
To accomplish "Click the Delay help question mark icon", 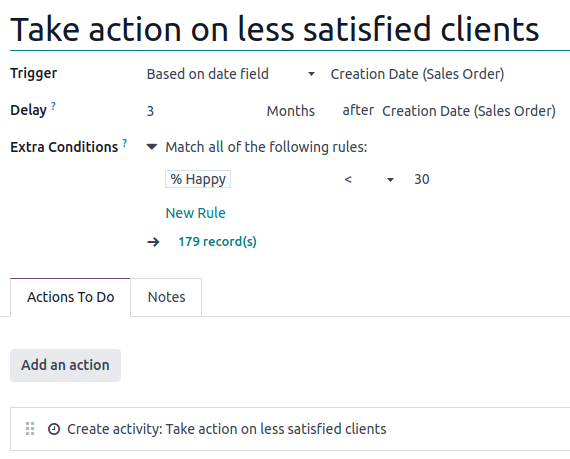I will (x=53, y=106).
